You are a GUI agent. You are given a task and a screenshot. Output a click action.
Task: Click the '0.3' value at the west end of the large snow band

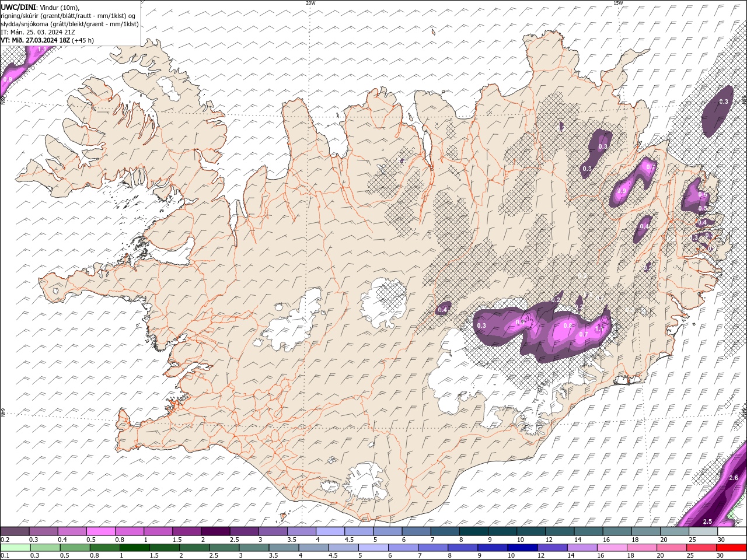click(481, 325)
